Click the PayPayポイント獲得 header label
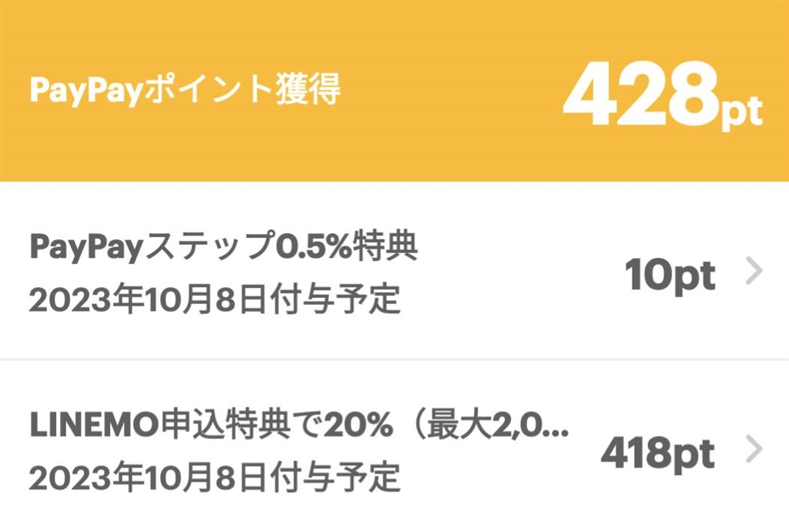Screen dimensions: 789x532 coord(185,91)
